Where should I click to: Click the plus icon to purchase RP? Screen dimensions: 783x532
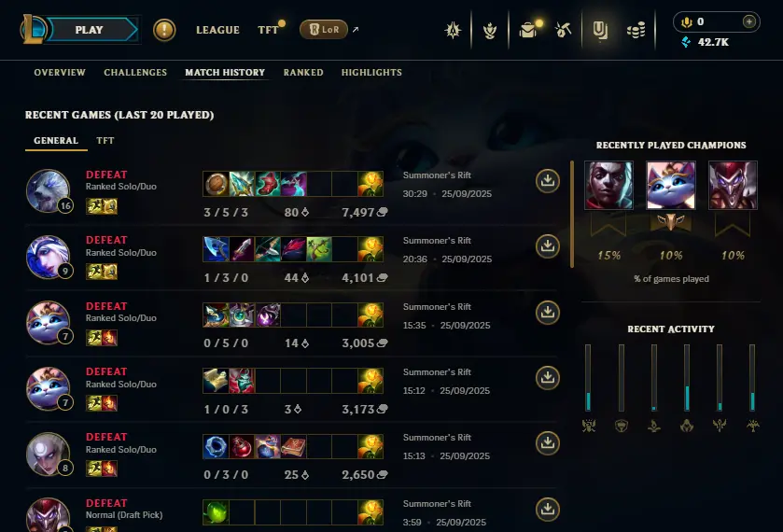coord(749,21)
